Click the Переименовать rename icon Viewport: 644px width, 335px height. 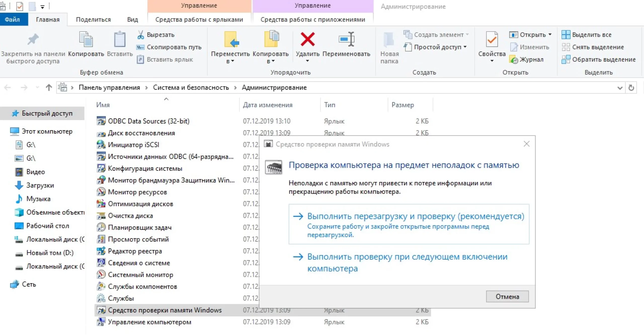pos(346,39)
